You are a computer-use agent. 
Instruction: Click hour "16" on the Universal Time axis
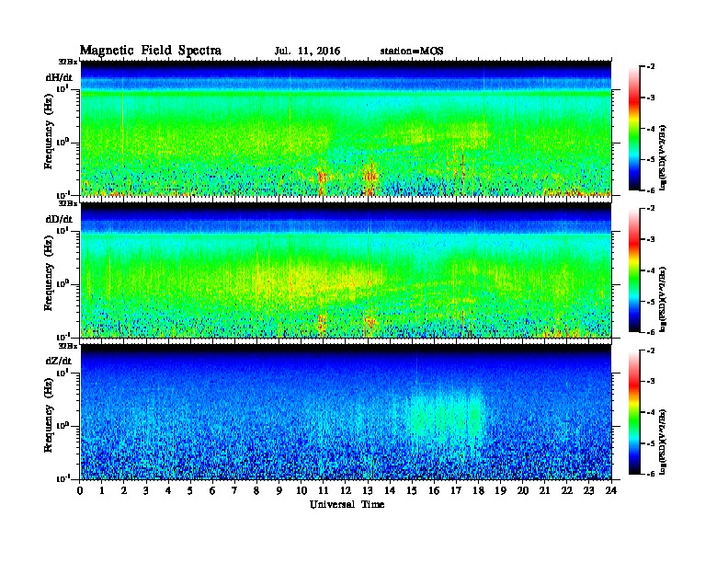434,491
